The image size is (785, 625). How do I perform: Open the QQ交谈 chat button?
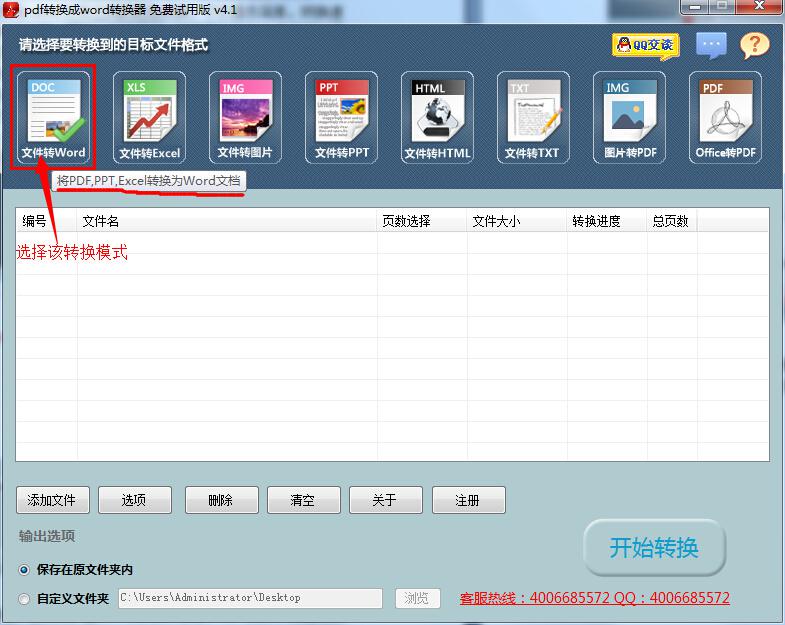pyautogui.click(x=645, y=46)
